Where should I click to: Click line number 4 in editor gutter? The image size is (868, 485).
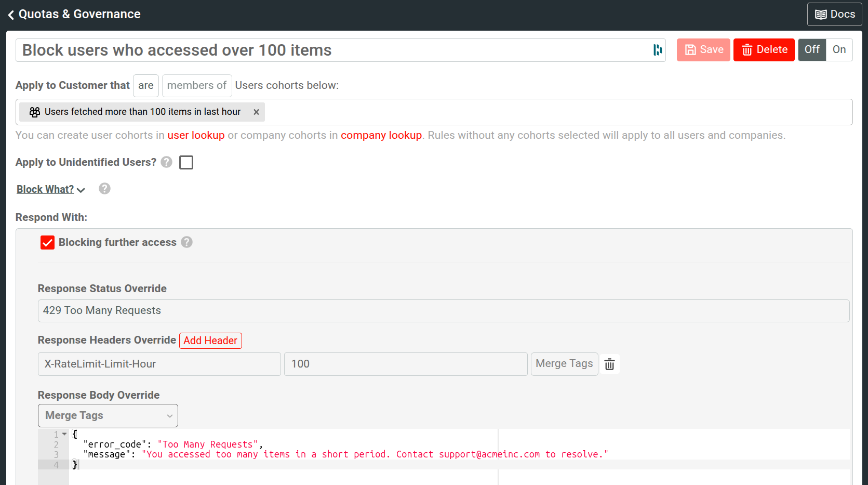click(56, 465)
